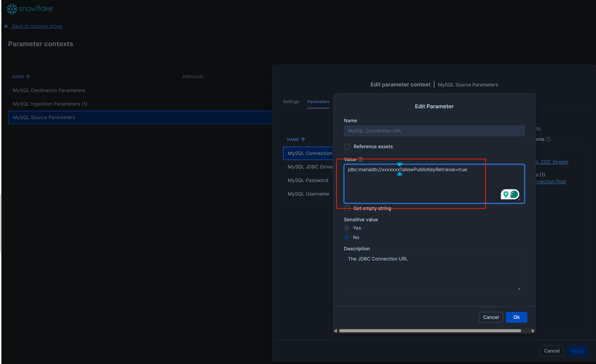Click Cancel in the Edit Parameter dialog

[x=491, y=317]
